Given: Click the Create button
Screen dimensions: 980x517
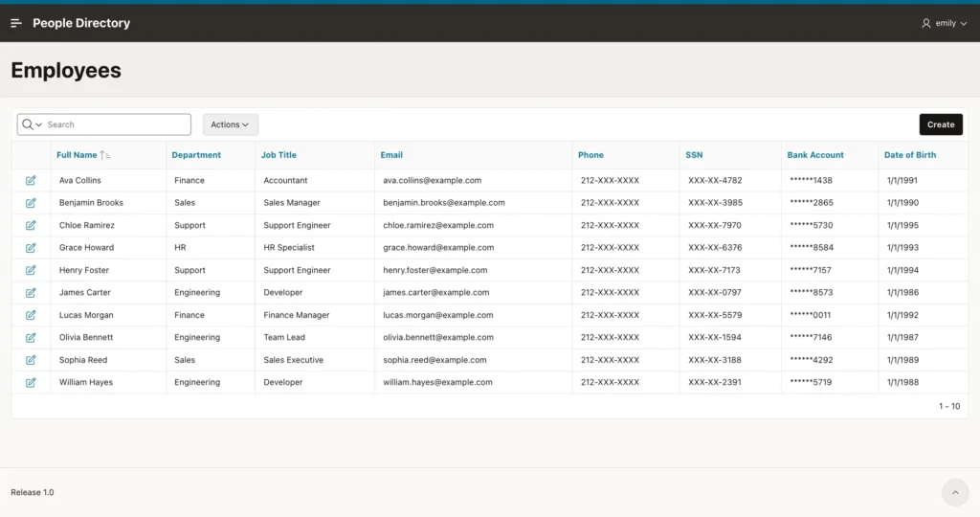Looking at the screenshot, I should [941, 124].
